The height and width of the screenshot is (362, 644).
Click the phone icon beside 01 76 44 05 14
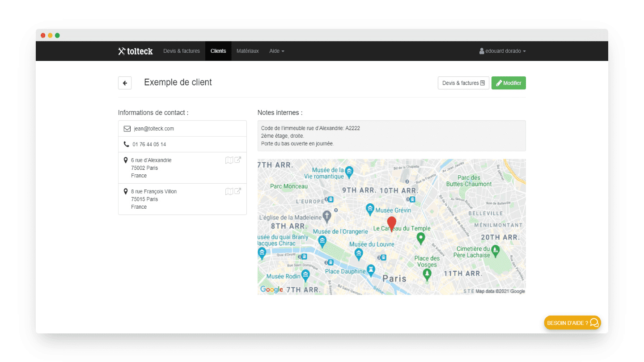(126, 144)
